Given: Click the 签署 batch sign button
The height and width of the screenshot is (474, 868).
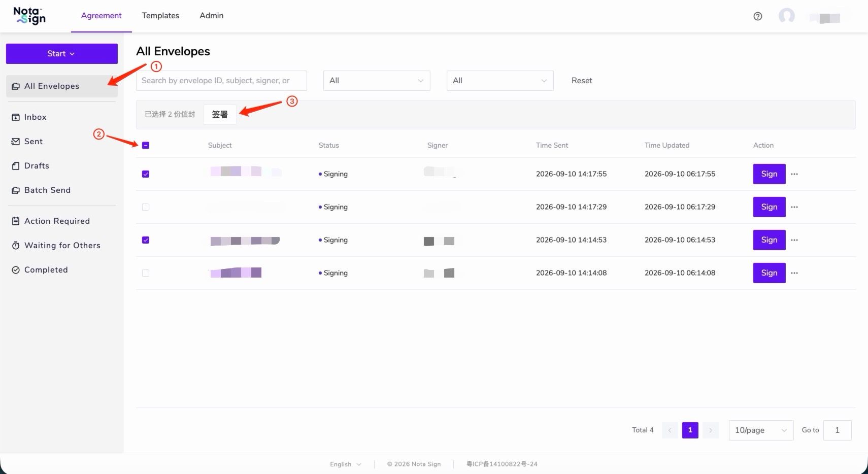Looking at the screenshot, I should 220,115.
